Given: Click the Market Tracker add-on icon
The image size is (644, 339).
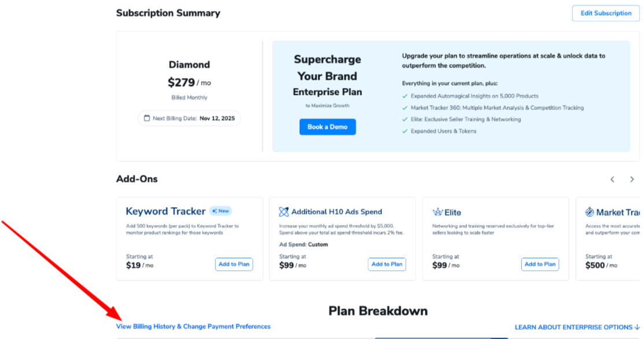Looking at the screenshot, I should pyautogui.click(x=590, y=212).
